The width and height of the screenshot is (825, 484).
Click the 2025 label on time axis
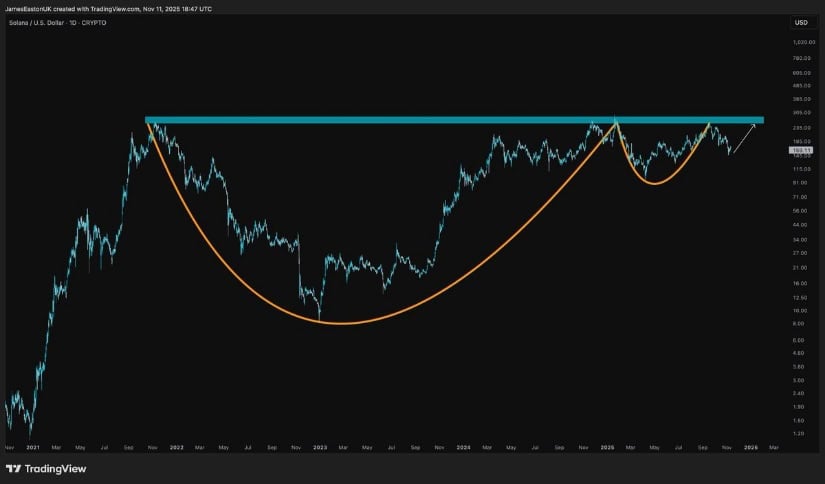(x=608, y=448)
